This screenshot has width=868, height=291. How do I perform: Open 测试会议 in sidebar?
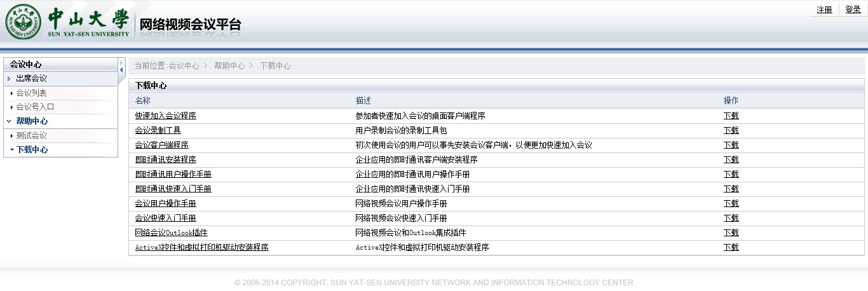click(31, 136)
